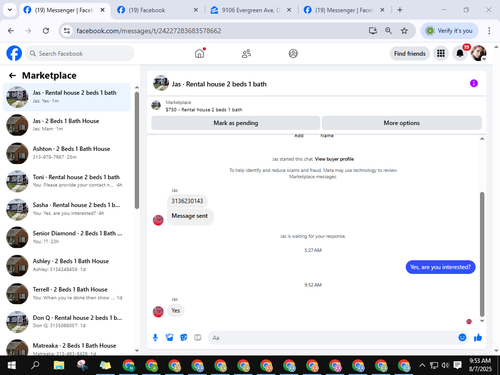Open chat Senior Diamond - 2 Beds 1 Bath

click(67, 237)
